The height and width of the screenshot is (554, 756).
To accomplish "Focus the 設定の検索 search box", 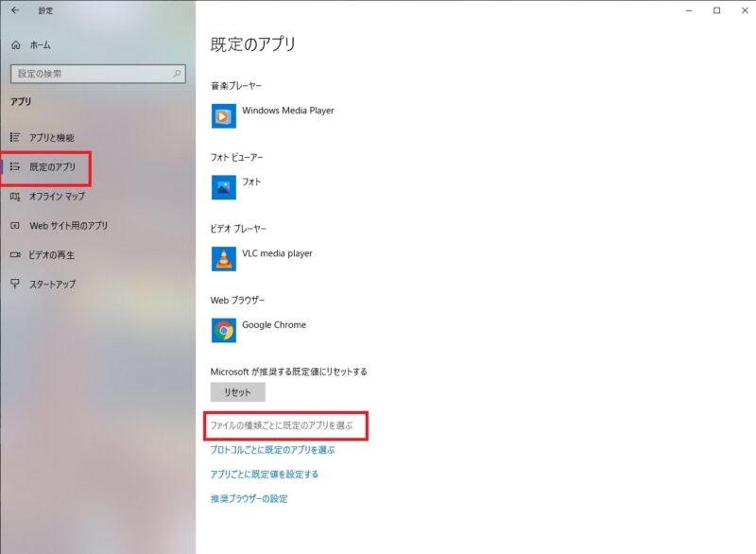I will point(98,74).
